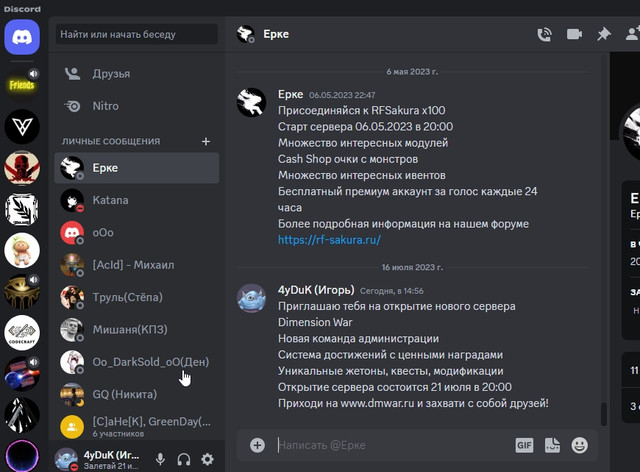Open user settings gear
Viewport: 640px width, 472px height.
(207, 459)
